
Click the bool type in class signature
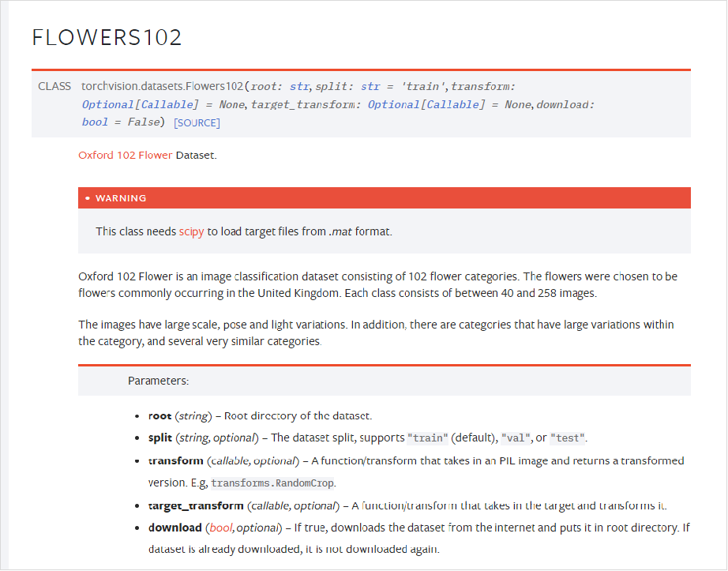point(95,122)
